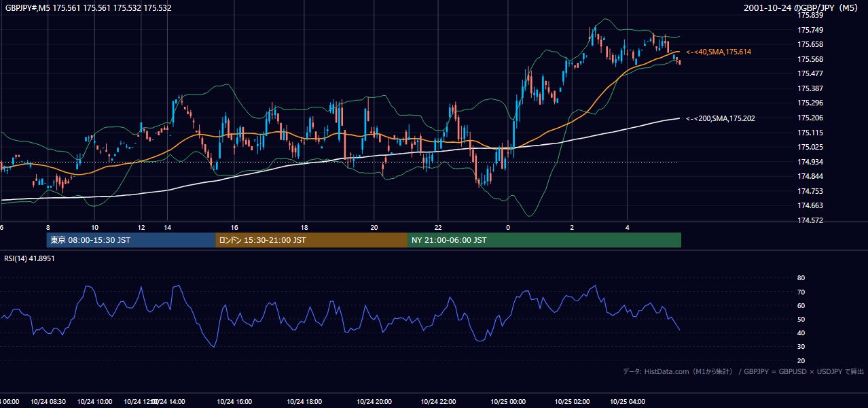
Task: Click price axis value 175.477
Action: point(810,73)
